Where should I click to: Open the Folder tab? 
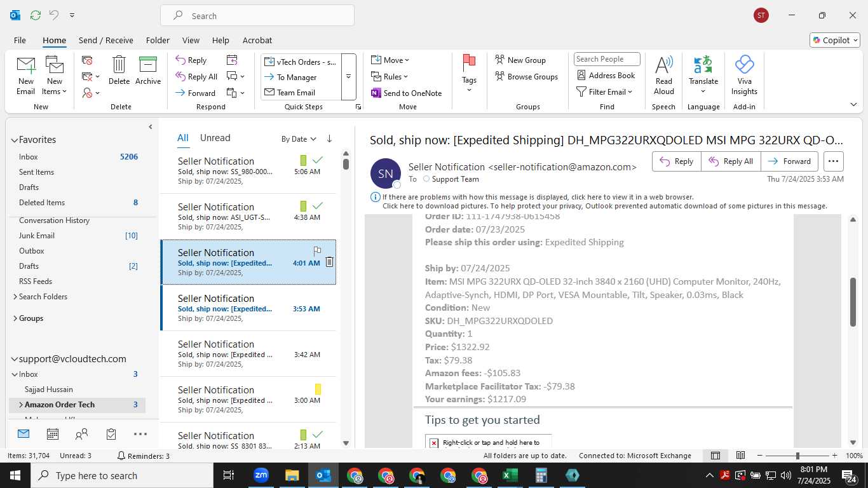click(x=158, y=40)
